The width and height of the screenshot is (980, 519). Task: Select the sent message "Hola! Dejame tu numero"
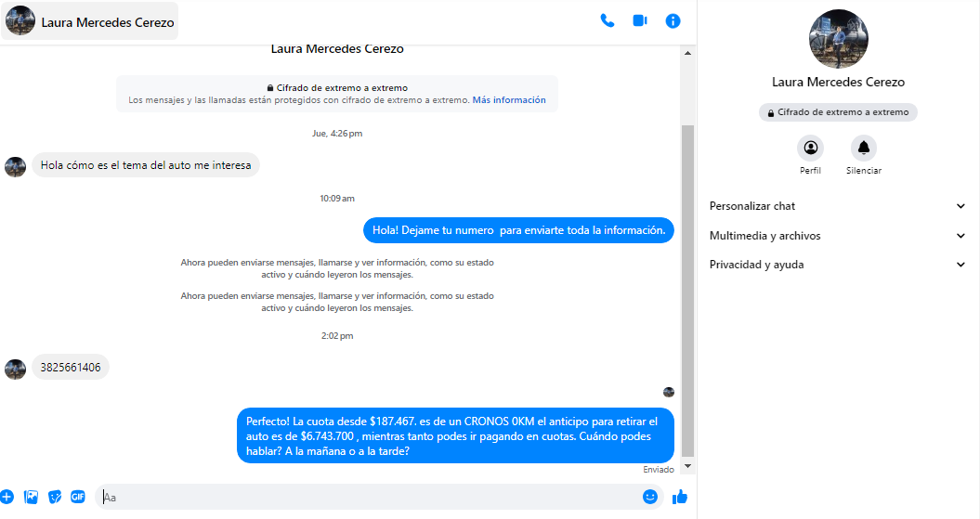pyautogui.click(x=518, y=230)
